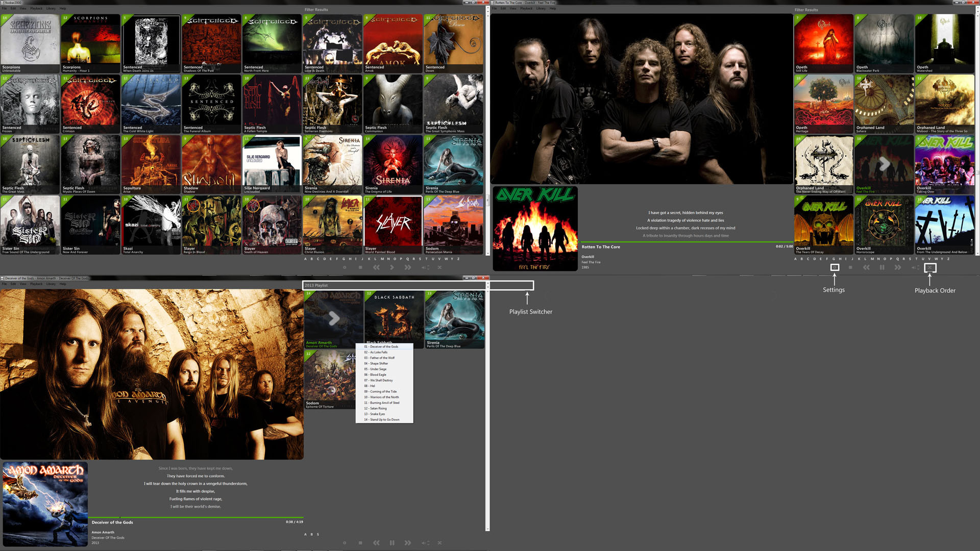Stop playback in Deceiver of the Gods window

[360, 543]
